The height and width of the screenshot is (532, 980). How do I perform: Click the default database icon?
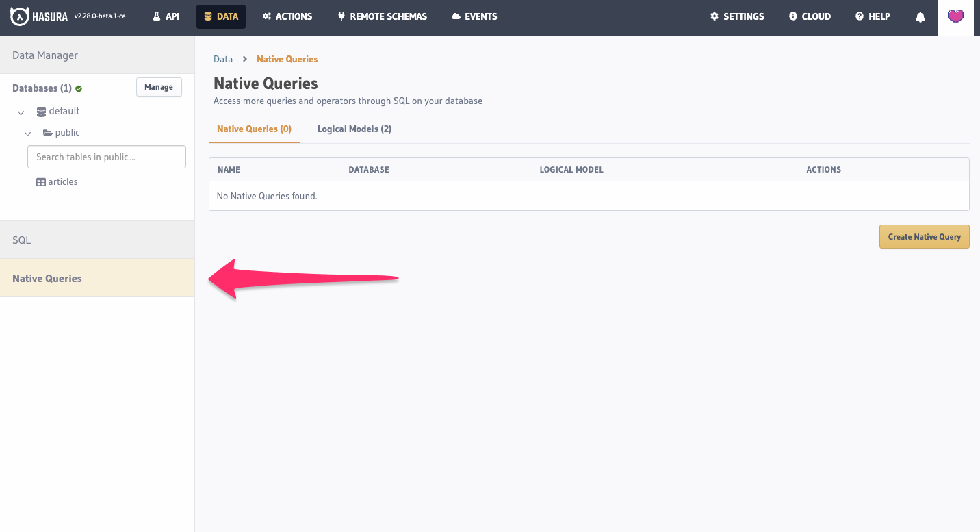pyautogui.click(x=41, y=111)
